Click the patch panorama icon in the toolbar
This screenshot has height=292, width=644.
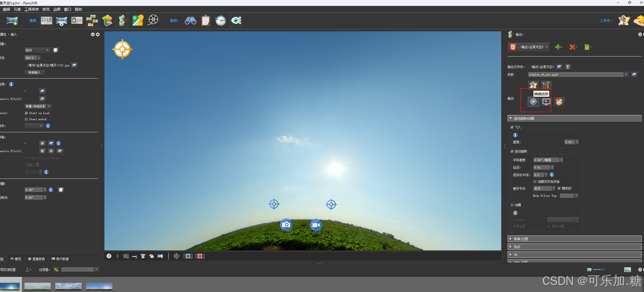click(x=61, y=21)
